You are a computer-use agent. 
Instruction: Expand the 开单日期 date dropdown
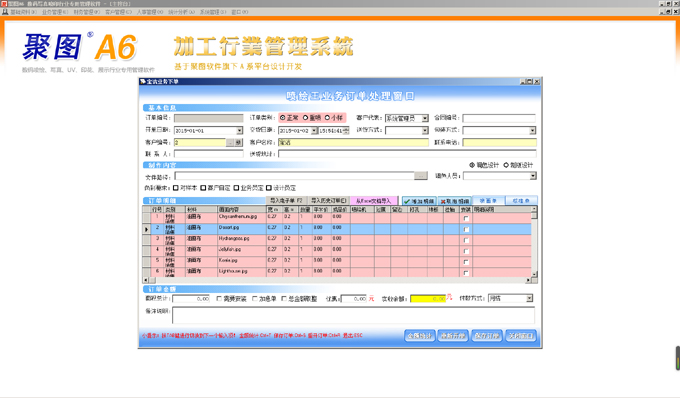(239, 130)
